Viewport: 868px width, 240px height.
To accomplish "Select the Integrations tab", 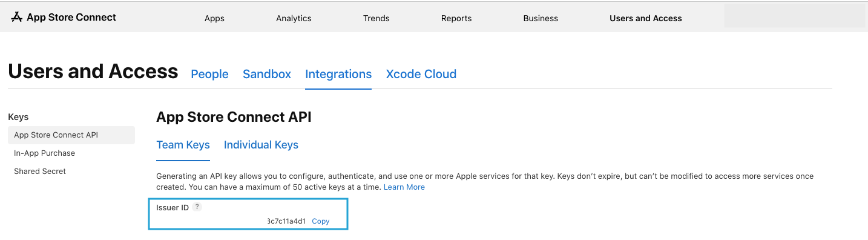I will 338,74.
